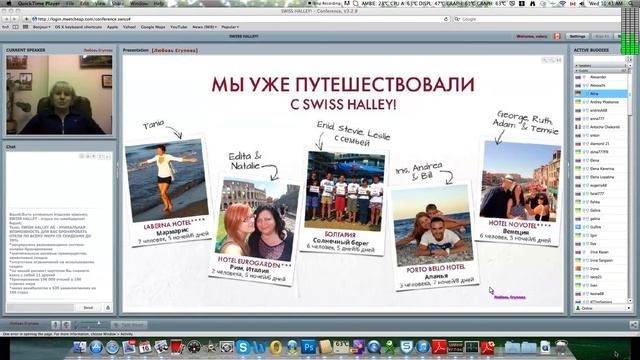Click the current speaker video thumbnail

pos(59,95)
